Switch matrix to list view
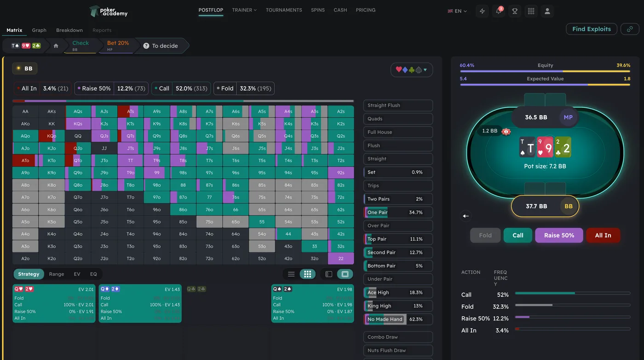This screenshot has height=360, width=644. pyautogui.click(x=291, y=274)
